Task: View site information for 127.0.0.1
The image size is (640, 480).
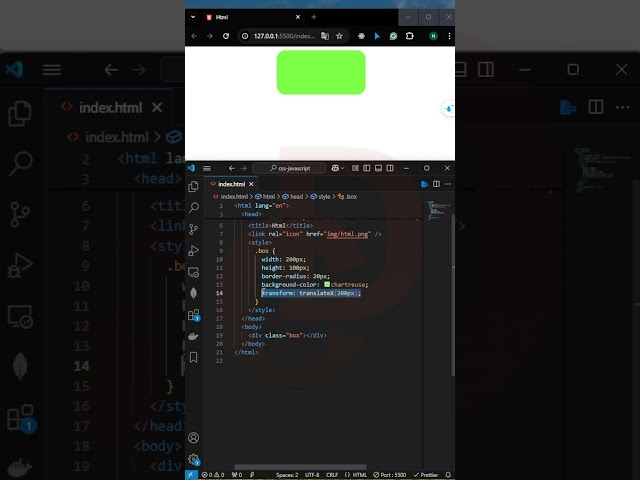Action: coord(245,36)
